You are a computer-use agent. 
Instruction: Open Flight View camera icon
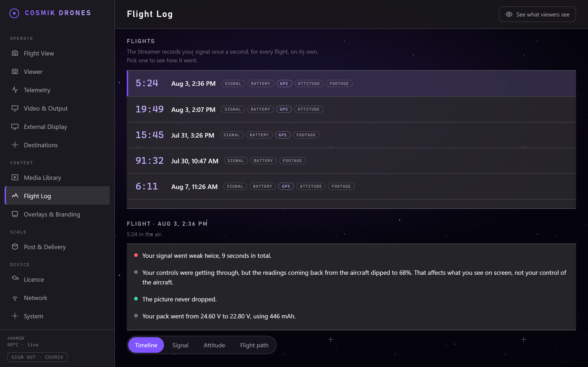click(x=15, y=53)
